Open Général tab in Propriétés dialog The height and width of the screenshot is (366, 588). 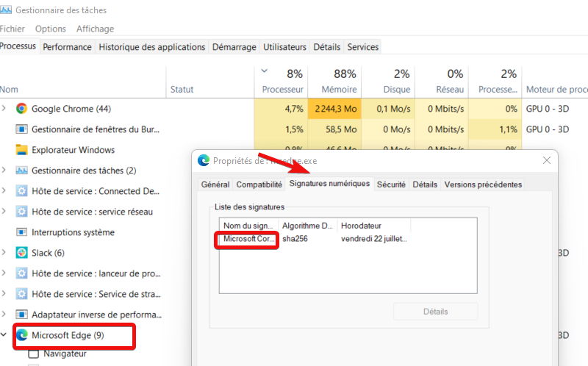click(x=215, y=184)
